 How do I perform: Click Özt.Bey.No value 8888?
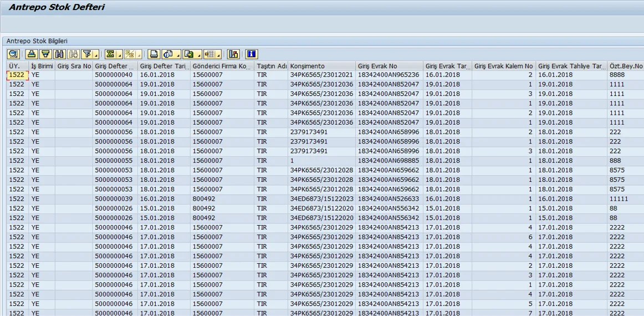coord(626,75)
